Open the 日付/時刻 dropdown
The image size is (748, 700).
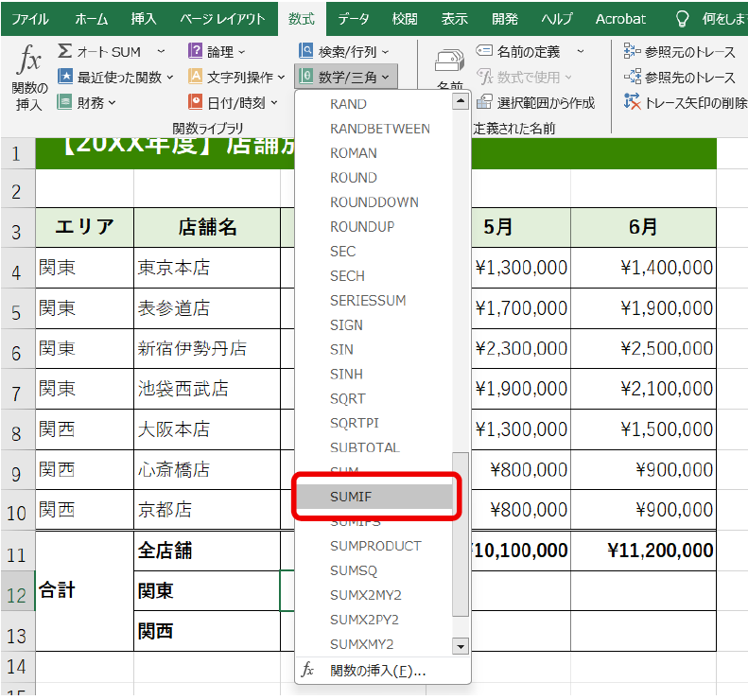coord(274,102)
